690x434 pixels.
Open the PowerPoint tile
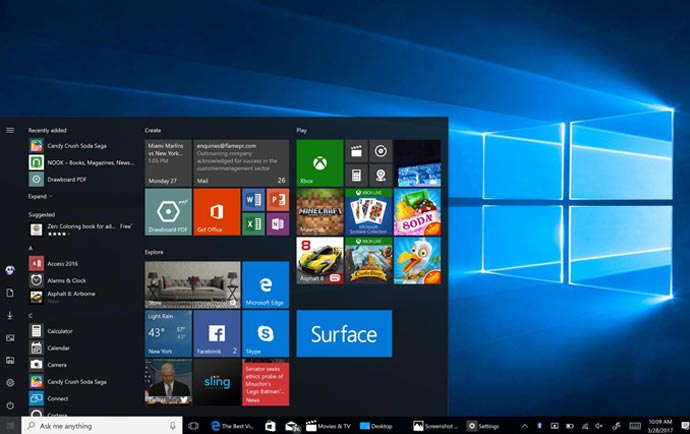tap(278, 200)
